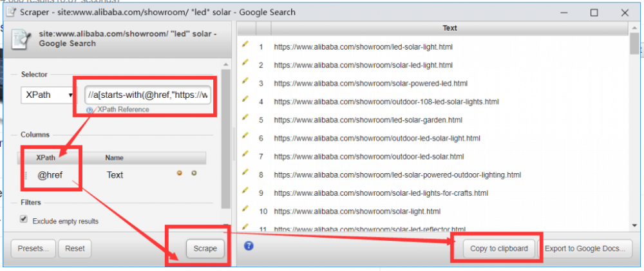Click the XPath selector input field
This screenshot has height=271, width=644.
(x=148, y=95)
